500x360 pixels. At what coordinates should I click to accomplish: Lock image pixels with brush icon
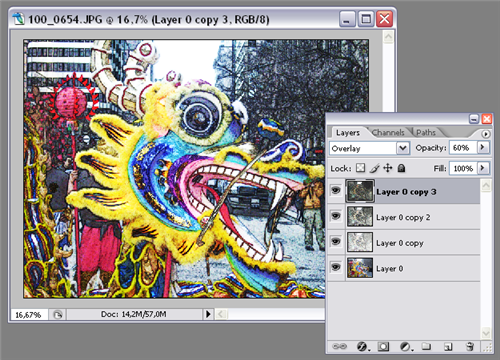click(x=374, y=168)
